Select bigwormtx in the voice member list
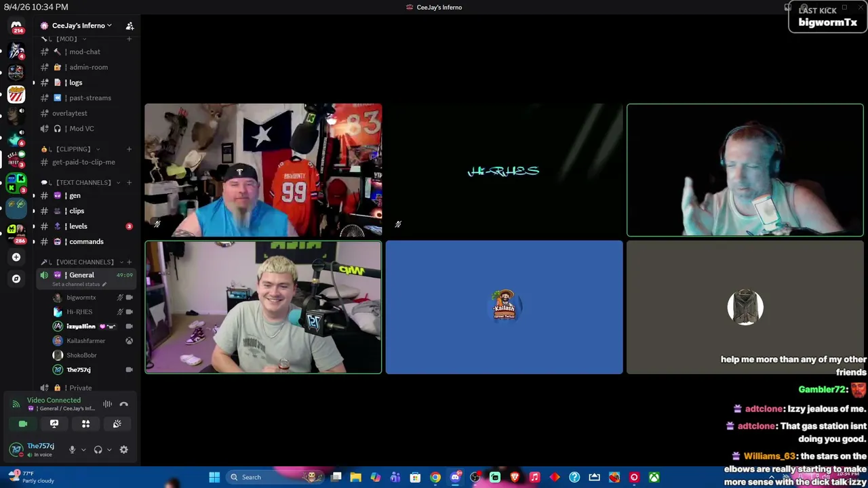868x488 pixels. 93,298
